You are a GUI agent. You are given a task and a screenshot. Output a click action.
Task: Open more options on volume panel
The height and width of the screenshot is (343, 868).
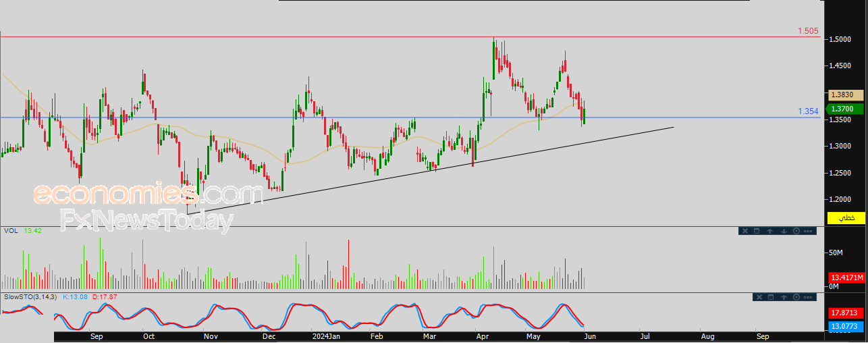pos(808,231)
